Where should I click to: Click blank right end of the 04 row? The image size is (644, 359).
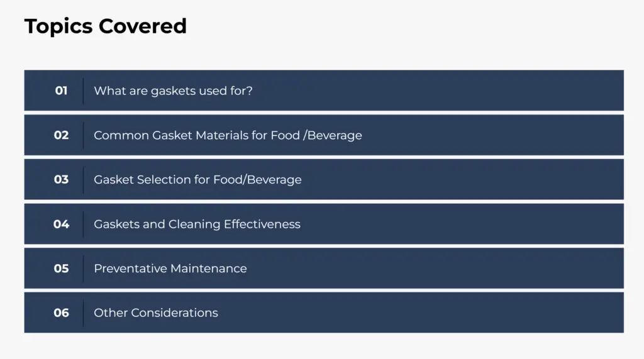pos(566,224)
